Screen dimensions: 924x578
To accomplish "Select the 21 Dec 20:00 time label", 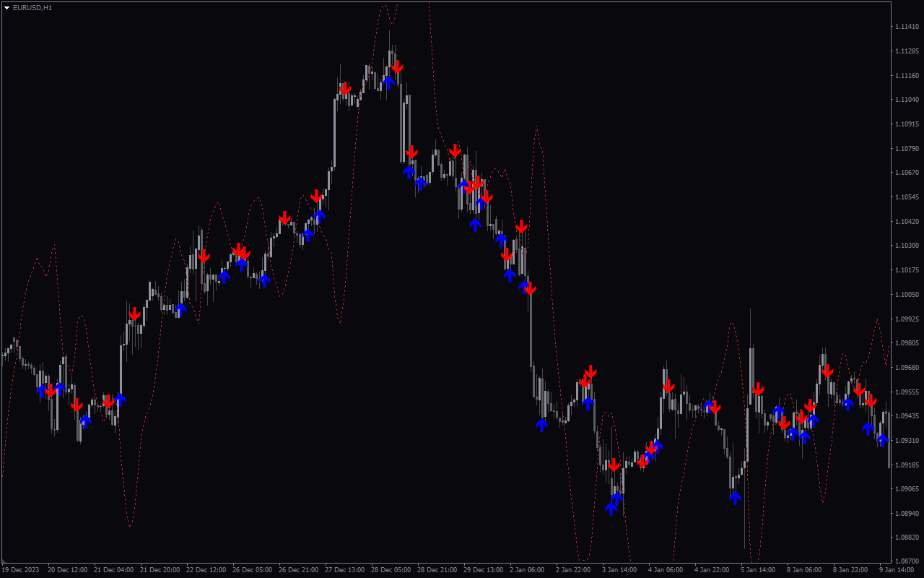I will (x=160, y=570).
